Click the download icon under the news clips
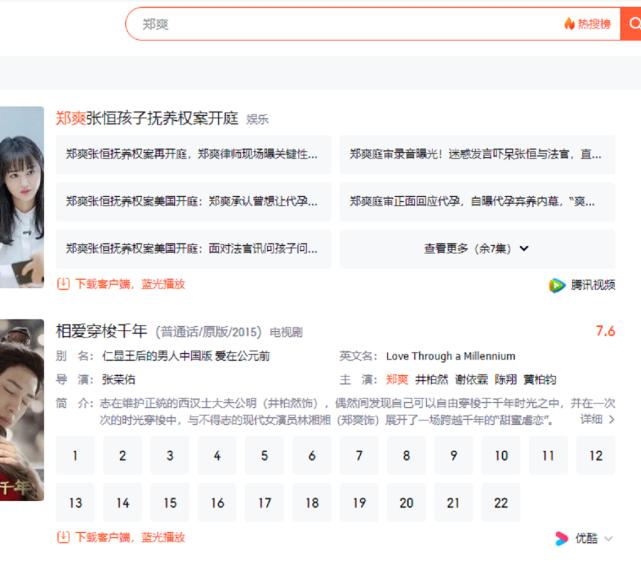The width and height of the screenshot is (641, 568). coord(63,284)
